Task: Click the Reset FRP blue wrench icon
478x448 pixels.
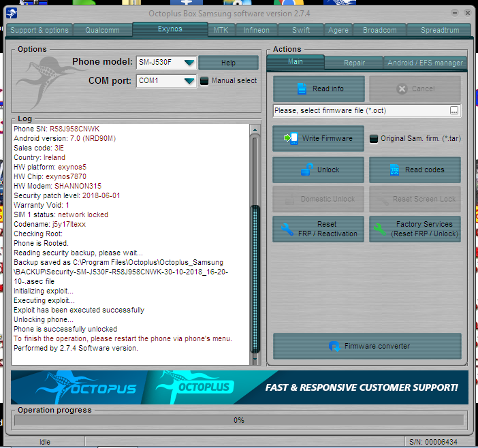Action: click(287, 229)
